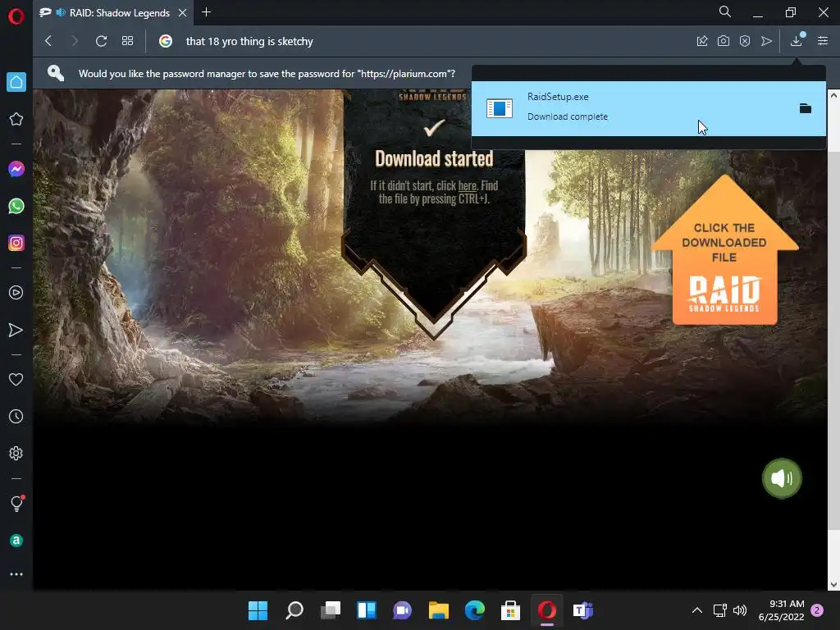This screenshot has height=630, width=840.
Task: Open File Explorer from the taskbar
Action: point(439,610)
